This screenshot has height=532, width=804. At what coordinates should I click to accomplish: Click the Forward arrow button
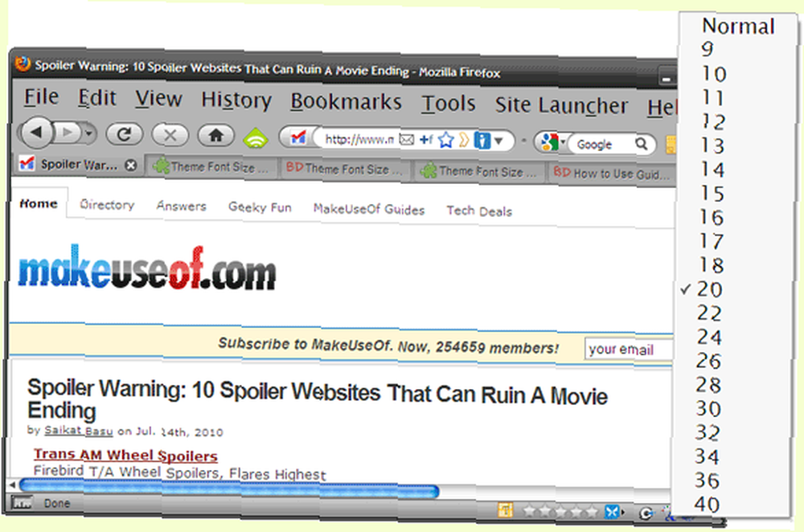[68, 133]
